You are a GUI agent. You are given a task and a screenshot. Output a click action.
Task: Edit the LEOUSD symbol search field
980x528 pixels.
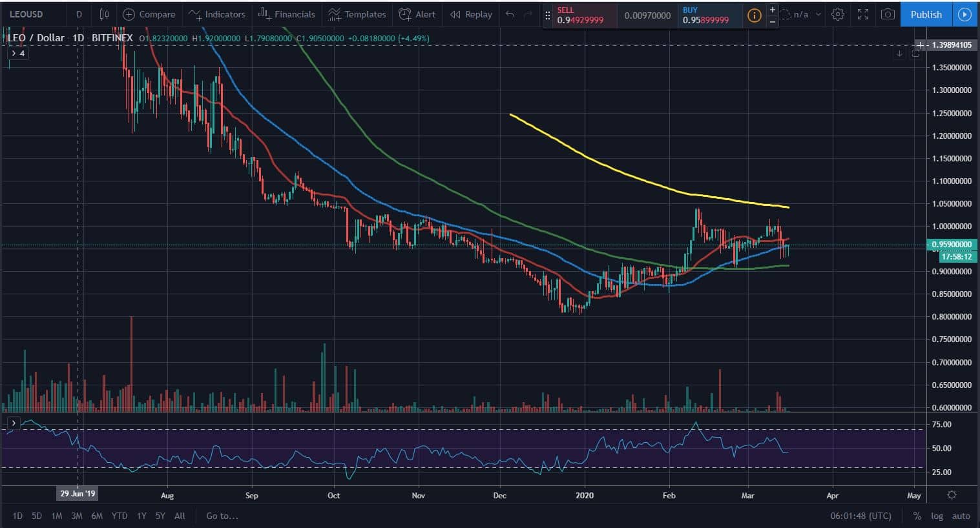34,14
